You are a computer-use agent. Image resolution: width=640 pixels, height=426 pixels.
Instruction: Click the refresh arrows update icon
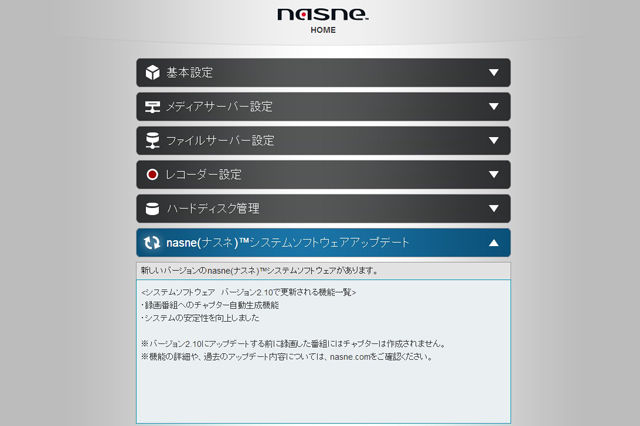(x=152, y=243)
